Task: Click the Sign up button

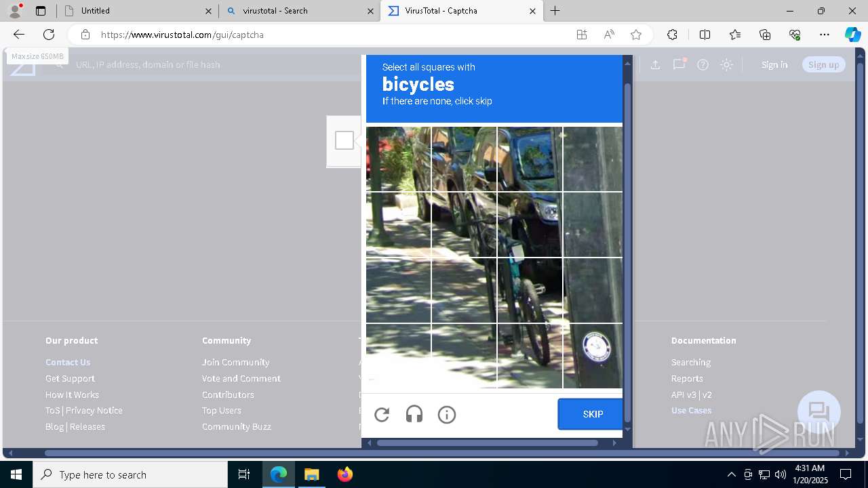Action: [x=824, y=64]
